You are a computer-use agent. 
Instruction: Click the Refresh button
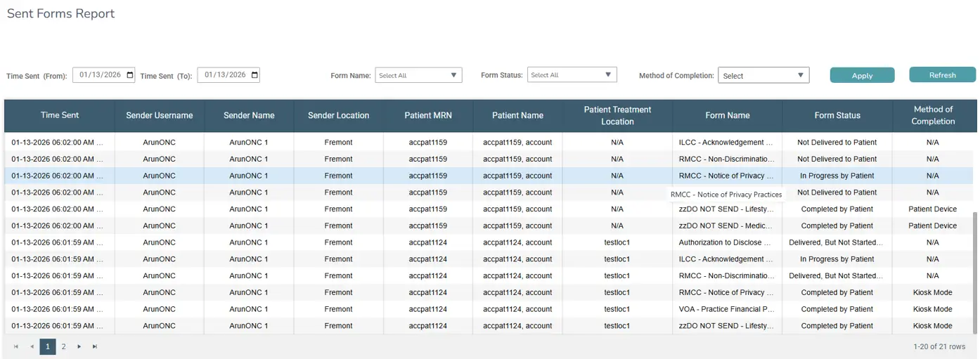(x=942, y=75)
